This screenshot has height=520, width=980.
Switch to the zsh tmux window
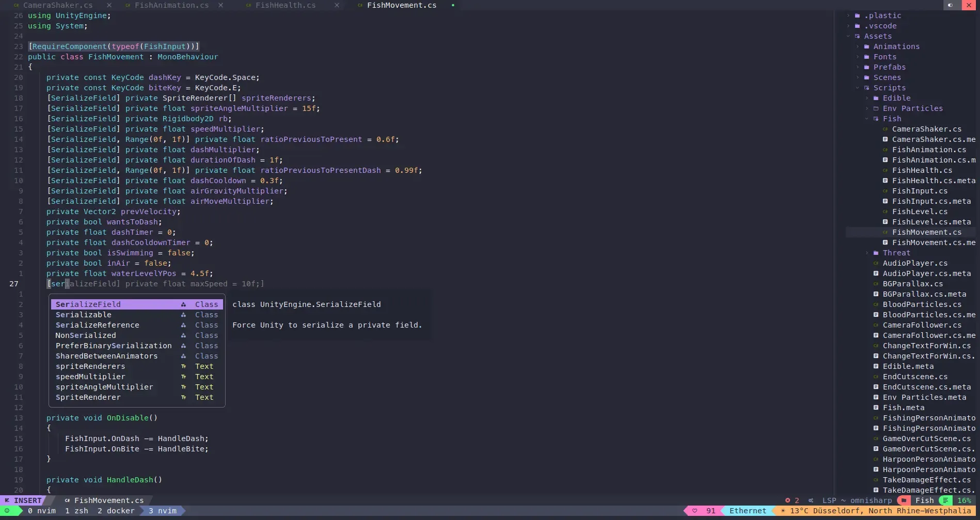[76, 511]
